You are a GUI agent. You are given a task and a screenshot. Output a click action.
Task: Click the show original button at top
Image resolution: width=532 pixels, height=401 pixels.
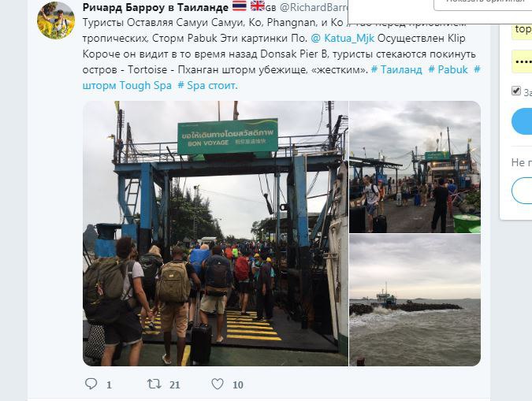point(483,3)
